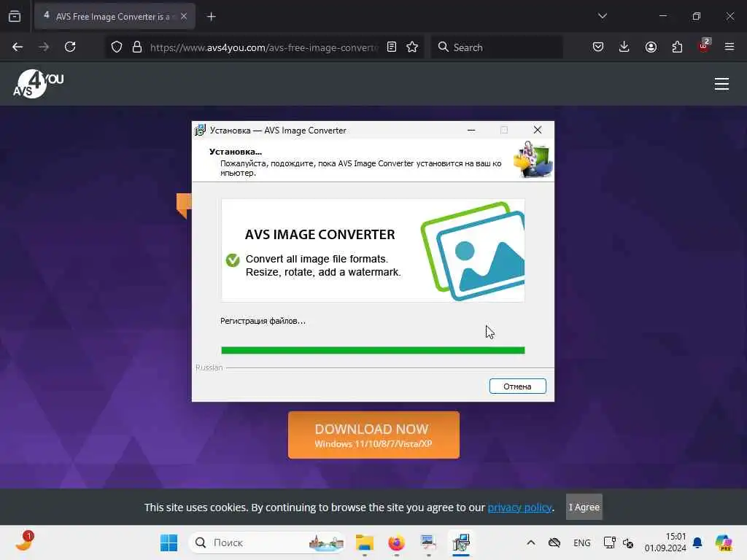Click the installation progress bar
Screen dimensions: 747x560
click(x=373, y=351)
